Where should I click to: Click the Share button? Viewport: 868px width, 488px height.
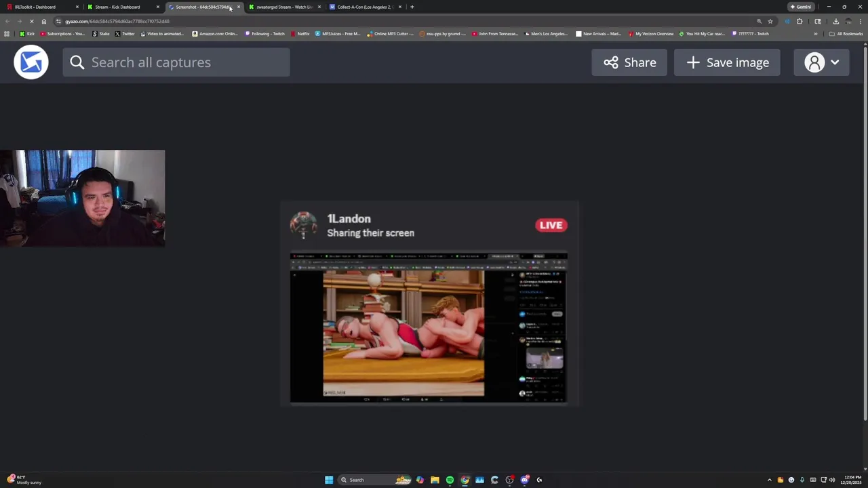(629, 62)
